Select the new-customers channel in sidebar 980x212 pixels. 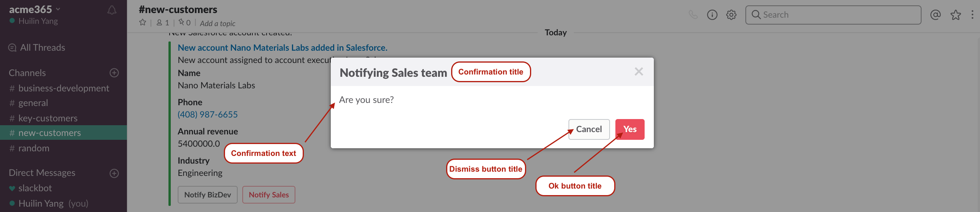[x=63, y=133]
